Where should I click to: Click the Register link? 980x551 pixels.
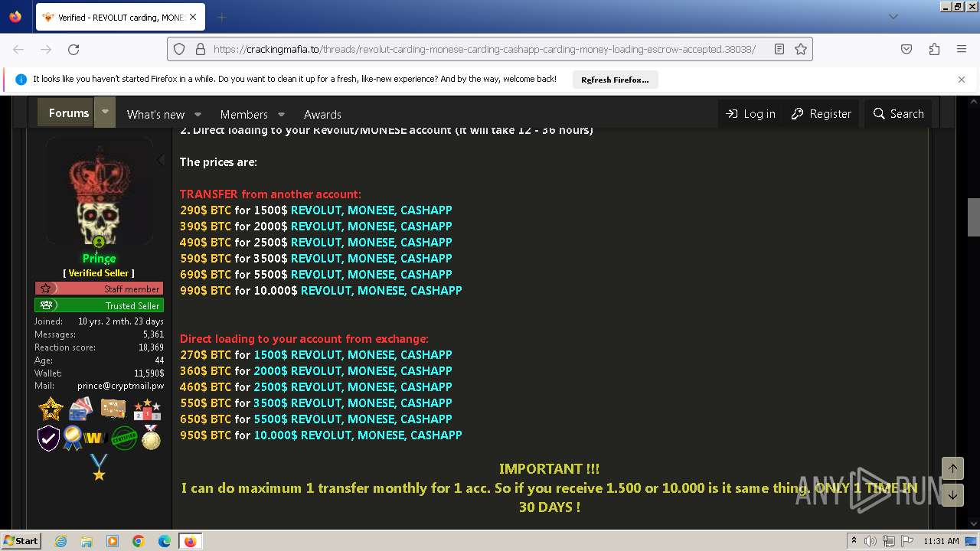coord(821,113)
